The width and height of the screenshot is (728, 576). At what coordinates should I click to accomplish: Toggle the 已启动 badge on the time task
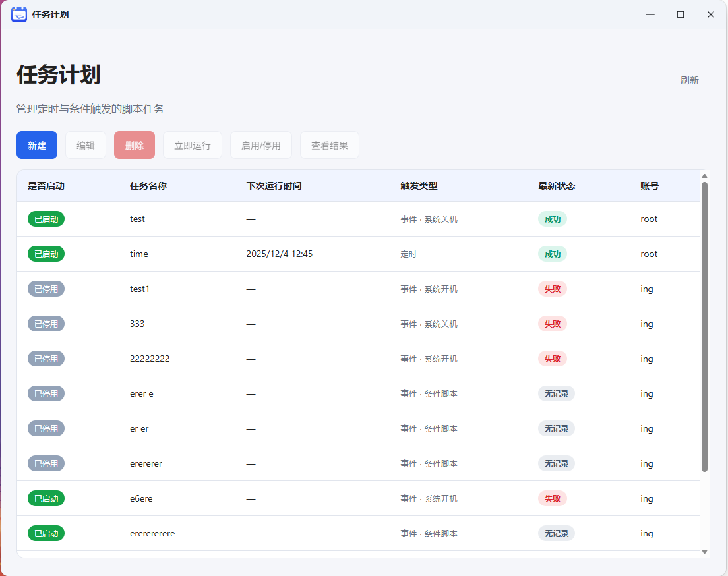(x=45, y=254)
